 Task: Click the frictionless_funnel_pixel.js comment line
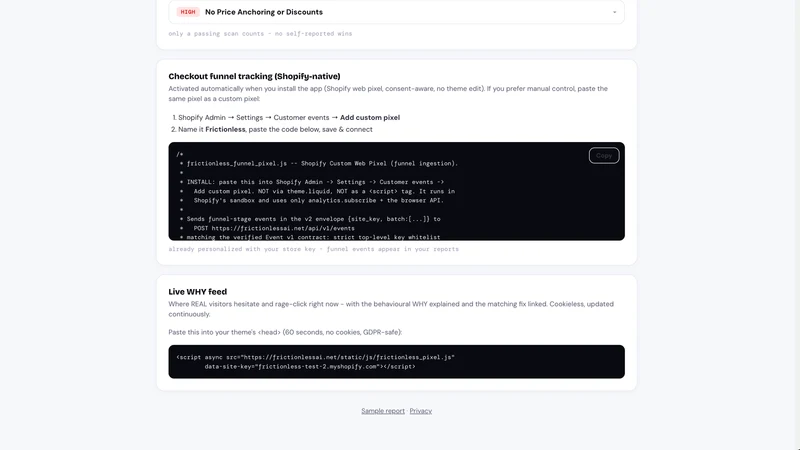[322, 163]
